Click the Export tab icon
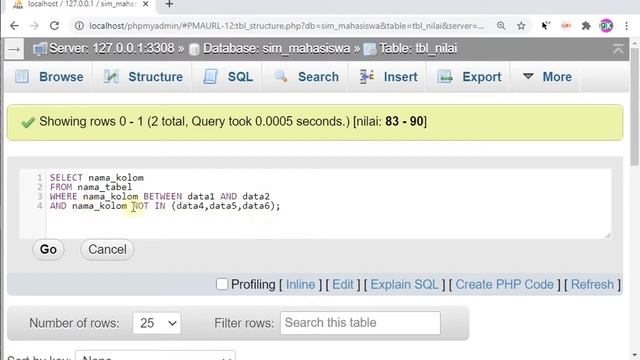640x360 pixels. click(x=445, y=76)
